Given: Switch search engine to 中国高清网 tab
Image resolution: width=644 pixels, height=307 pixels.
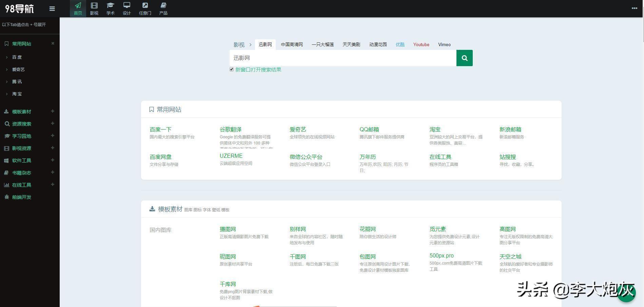Looking at the screenshot, I should [292, 44].
